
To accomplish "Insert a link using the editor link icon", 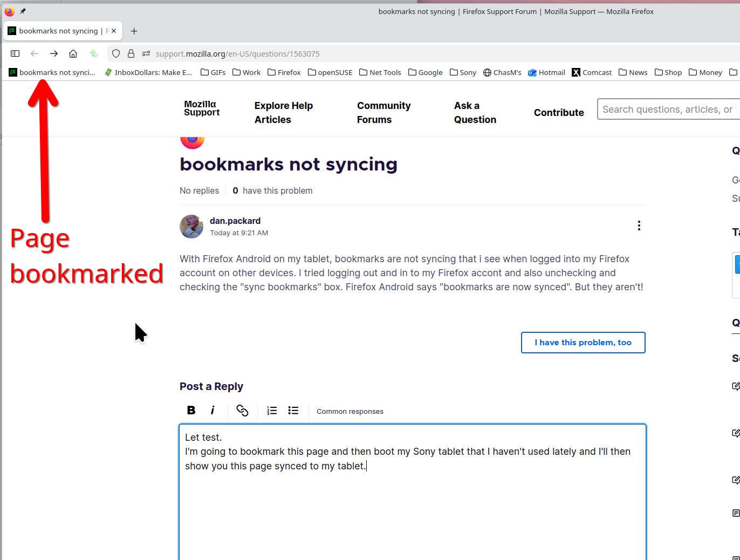I will (x=242, y=411).
